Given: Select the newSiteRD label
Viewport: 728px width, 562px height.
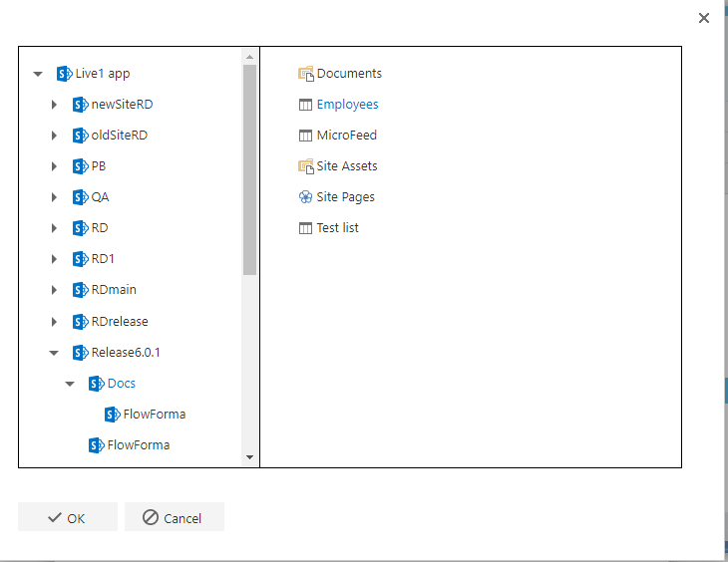Looking at the screenshot, I should pos(122,105).
